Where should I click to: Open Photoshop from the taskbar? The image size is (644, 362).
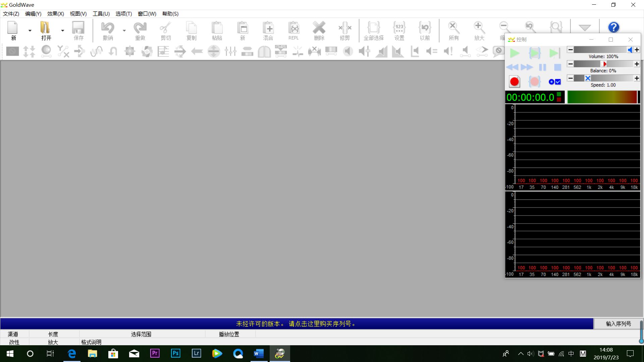pos(175,353)
